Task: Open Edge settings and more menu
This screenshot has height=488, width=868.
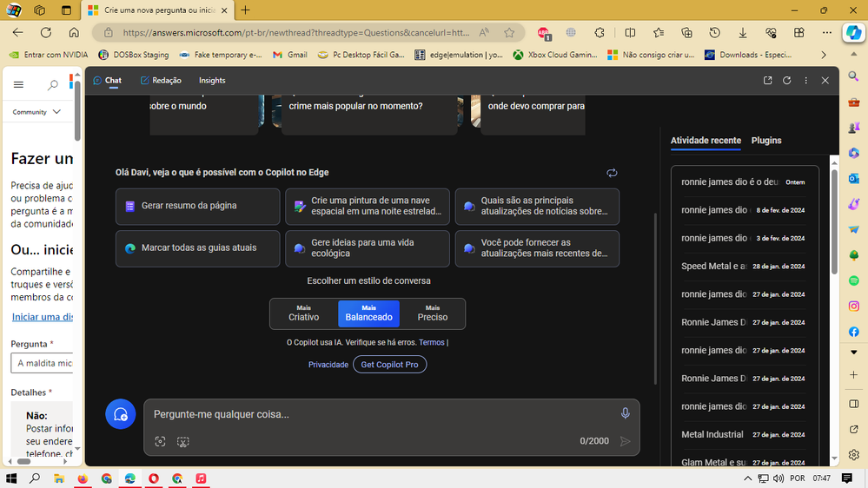Action: (827, 33)
